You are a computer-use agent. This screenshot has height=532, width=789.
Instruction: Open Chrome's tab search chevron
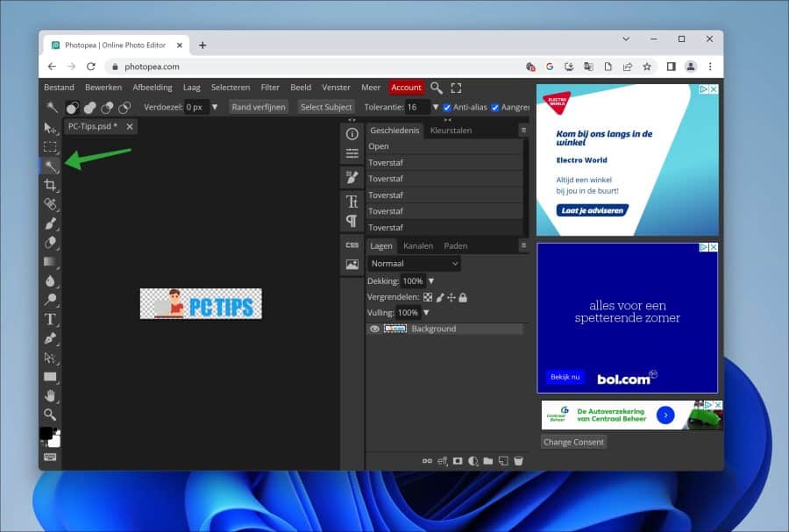626,39
